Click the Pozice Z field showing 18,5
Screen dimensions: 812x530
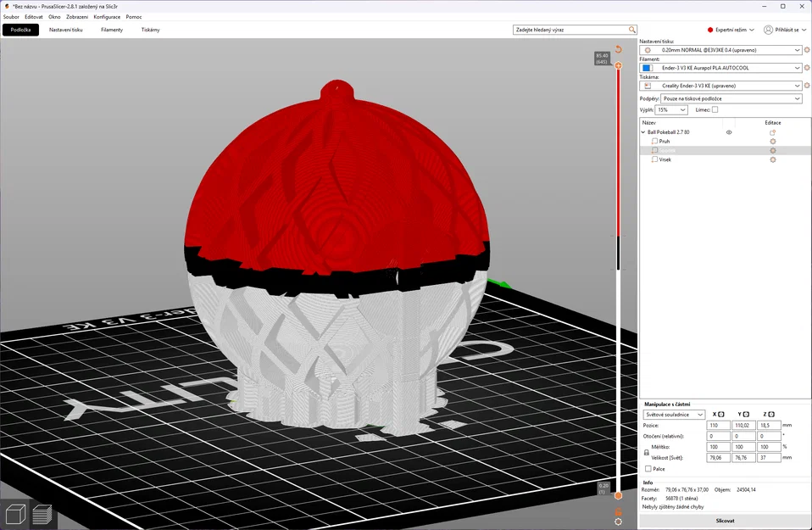769,426
